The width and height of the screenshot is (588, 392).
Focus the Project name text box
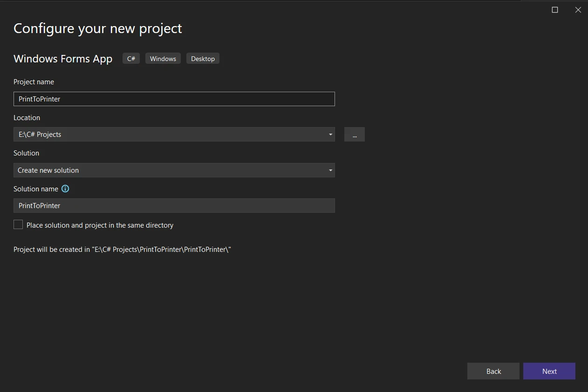[x=174, y=99]
